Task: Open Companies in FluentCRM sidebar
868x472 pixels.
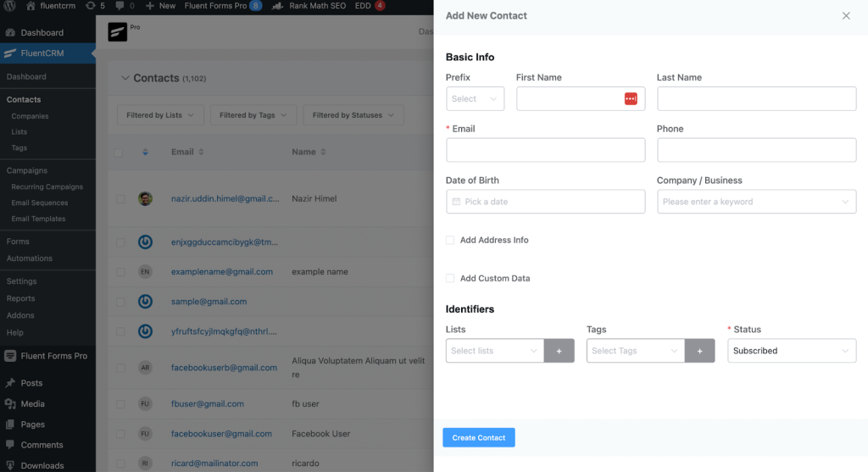Action: click(x=30, y=116)
